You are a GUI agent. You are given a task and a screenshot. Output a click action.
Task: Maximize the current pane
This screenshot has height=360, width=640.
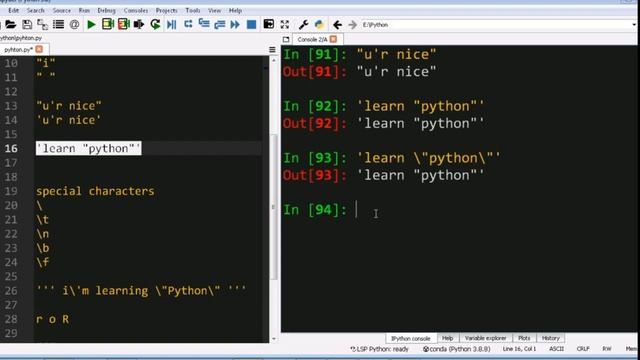click(269, 24)
